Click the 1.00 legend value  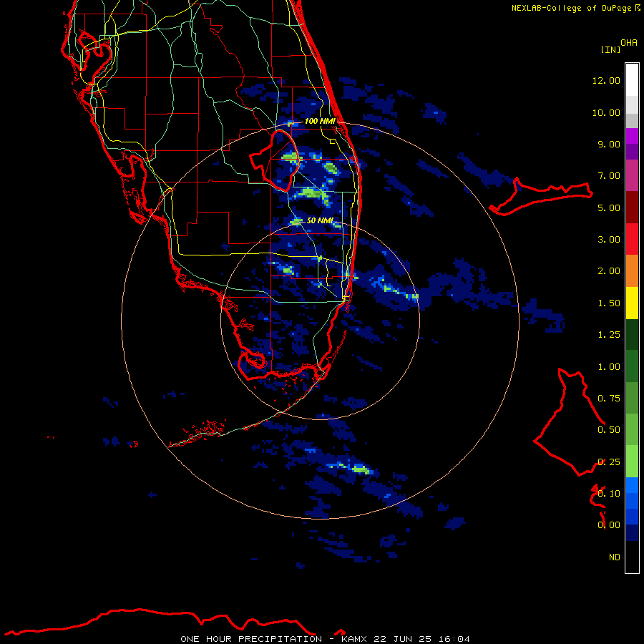click(609, 367)
